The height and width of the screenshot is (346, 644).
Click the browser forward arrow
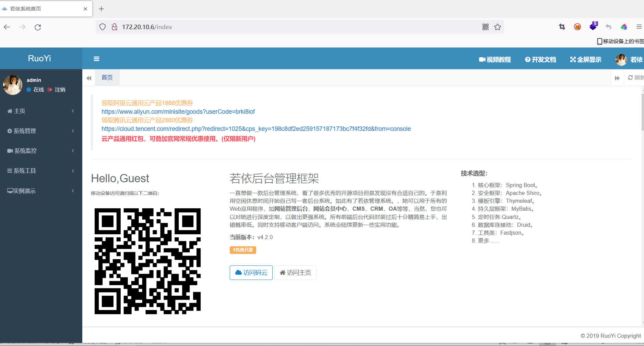click(22, 27)
